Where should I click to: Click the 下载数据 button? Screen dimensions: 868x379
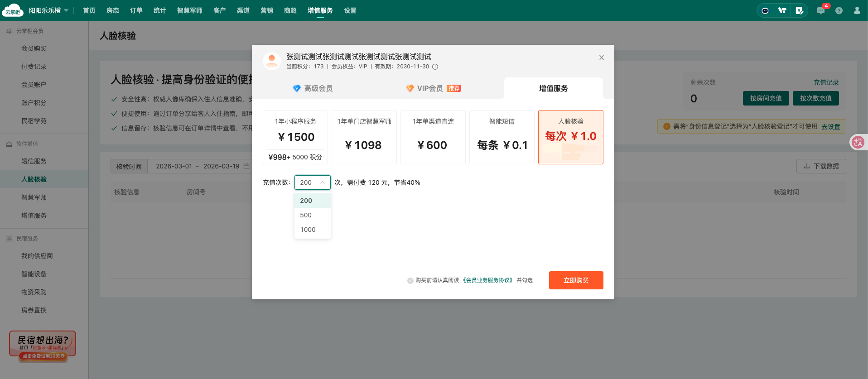click(821, 166)
